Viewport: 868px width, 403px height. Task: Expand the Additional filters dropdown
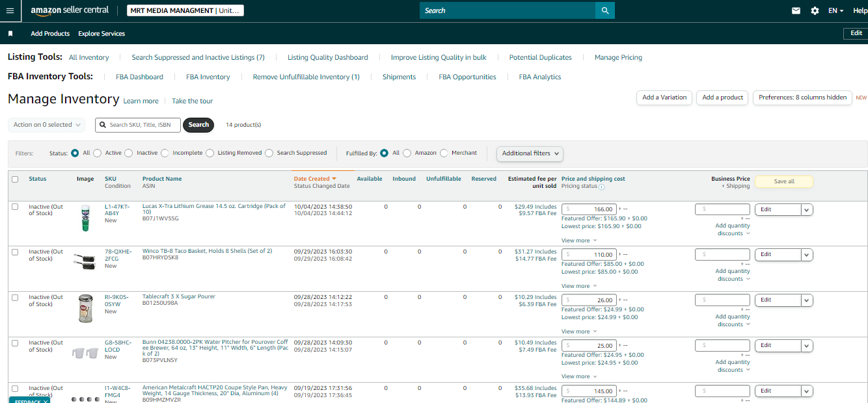530,153
